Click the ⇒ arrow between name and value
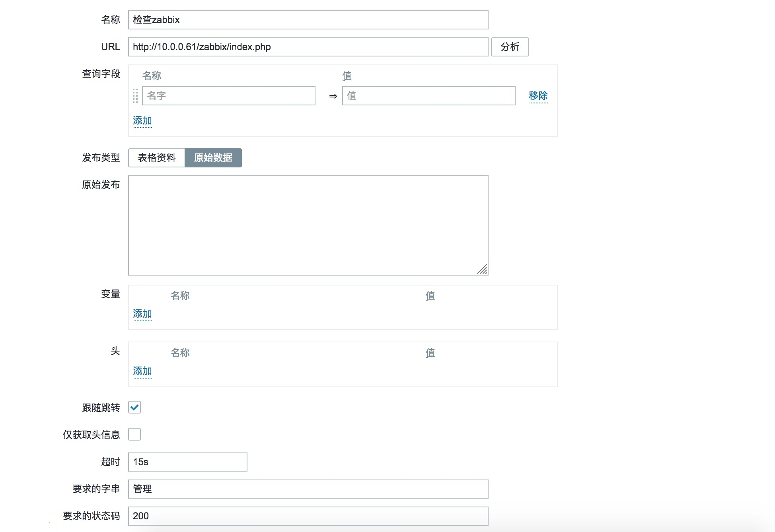The height and width of the screenshot is (532, 775). (333, 96)
